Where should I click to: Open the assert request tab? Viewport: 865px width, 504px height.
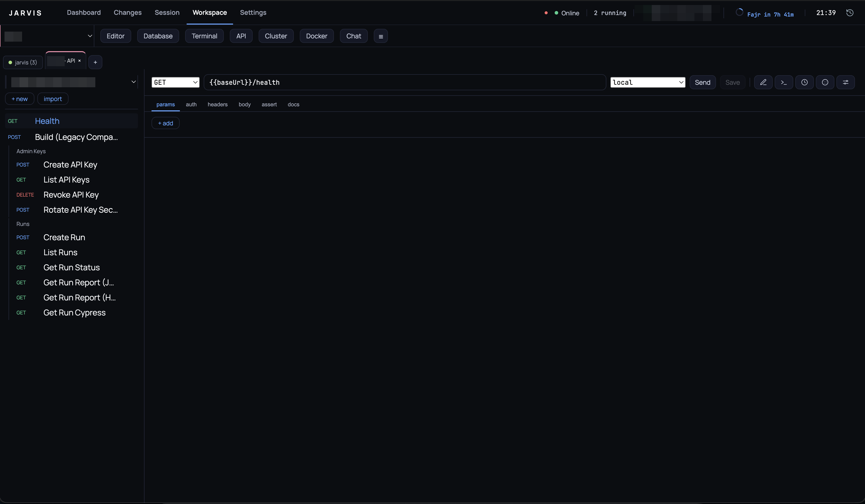click(269, 104)
